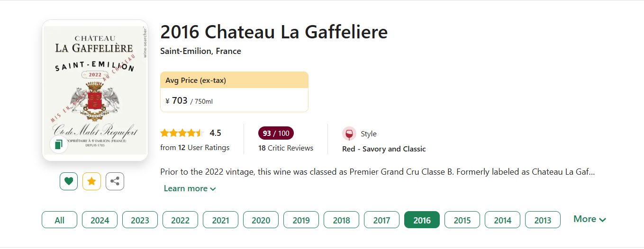Select the 2015 vintage pill

(x=462, y=220)
